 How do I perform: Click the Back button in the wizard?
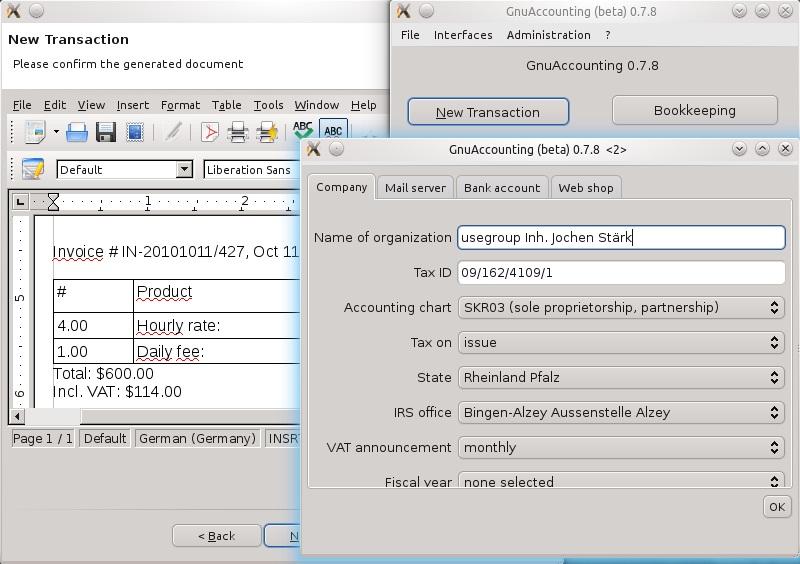216,536
